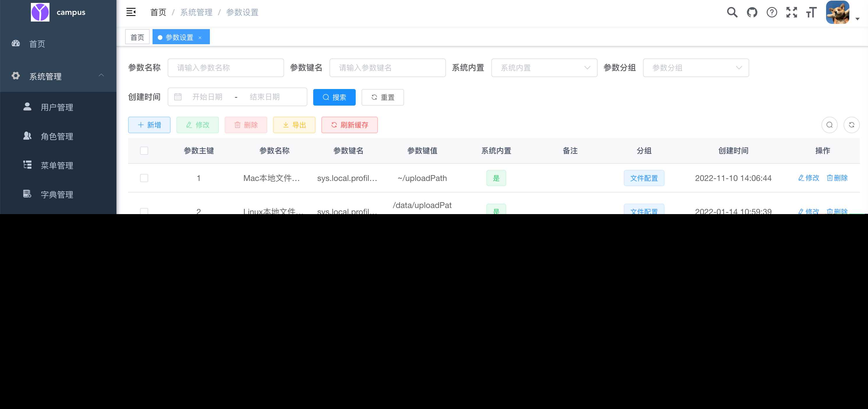Click the 刷新缓存 button
Screen dimensions: 868x409
coord(349,125)
